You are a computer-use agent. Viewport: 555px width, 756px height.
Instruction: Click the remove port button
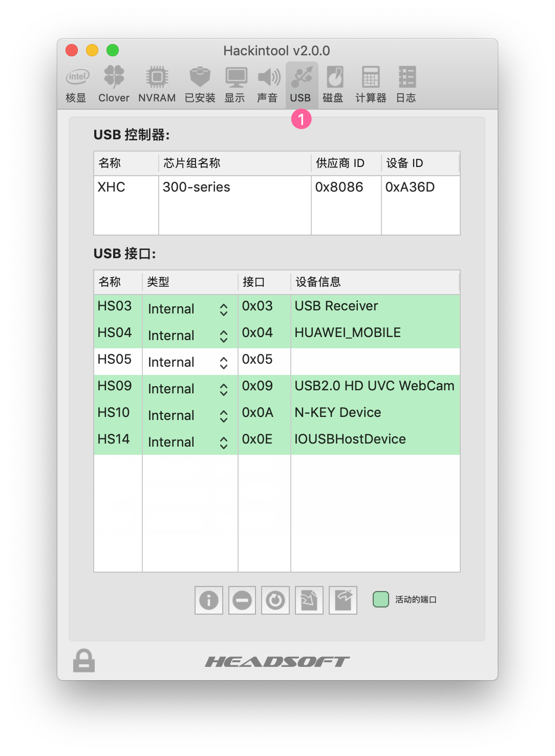[242, 600]
